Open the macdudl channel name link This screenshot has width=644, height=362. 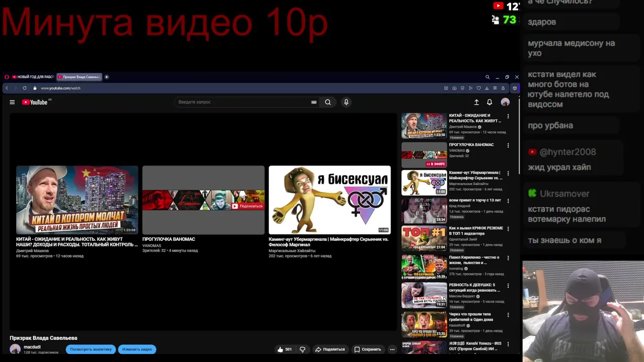pyautogui.click(x=32, y=347)
